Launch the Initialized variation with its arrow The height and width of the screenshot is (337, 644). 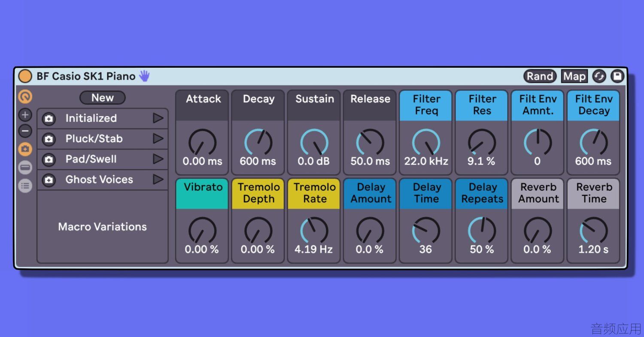pos(158,118)
